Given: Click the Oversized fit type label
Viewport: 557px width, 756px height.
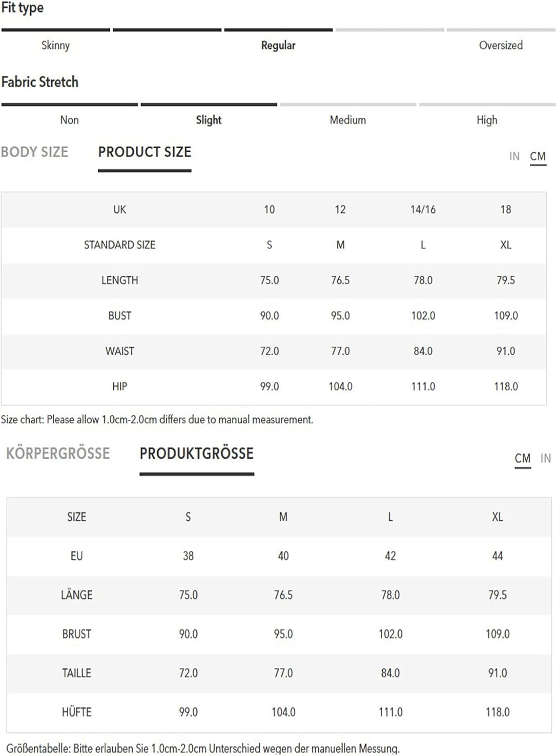Looking at the screenshot, I should (x=501, y=45).
